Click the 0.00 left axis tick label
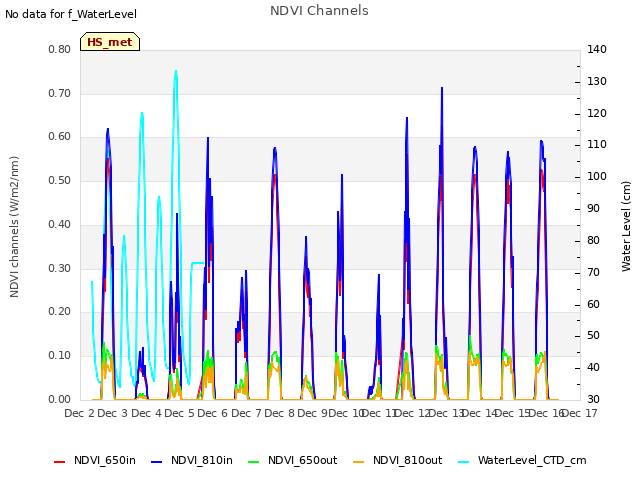Image resolution: width=640 pixels, height=480 pixels. [60, 399]
